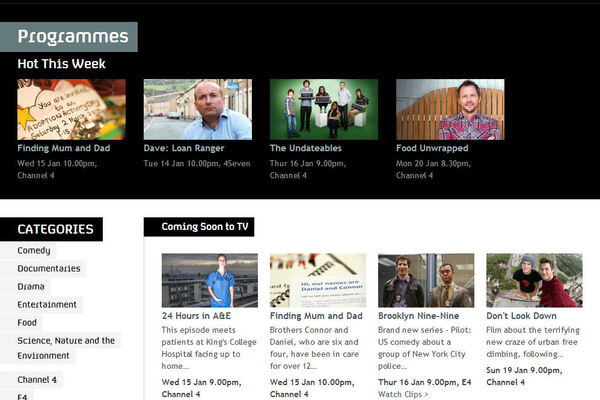600x400 pixels.
Task: Click 'Mon 20 Jan 8.30pm' schedule text
Action: click(434, 163)
